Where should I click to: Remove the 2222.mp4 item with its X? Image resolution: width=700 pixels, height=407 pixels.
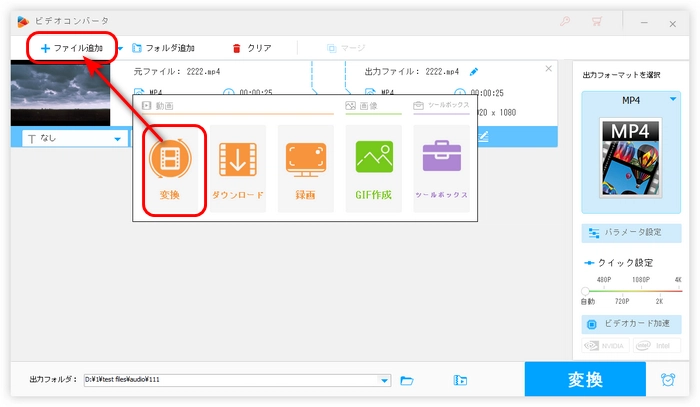click(x=549, y=68)
